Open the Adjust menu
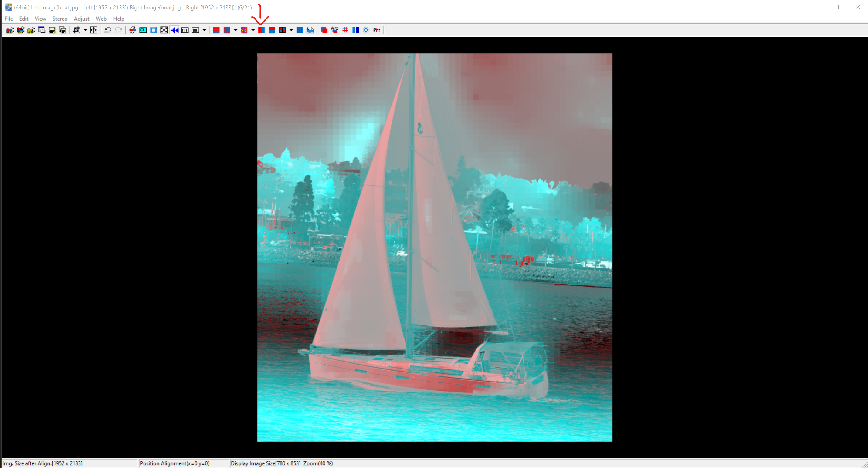 point(81,19)
